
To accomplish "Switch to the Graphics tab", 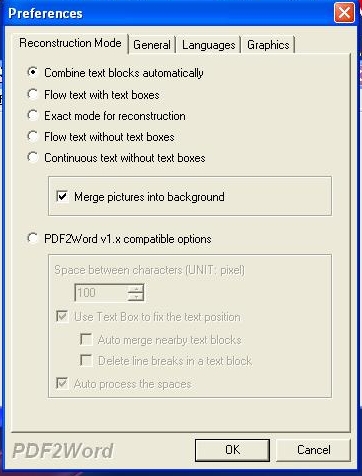I will click(268, 45).
